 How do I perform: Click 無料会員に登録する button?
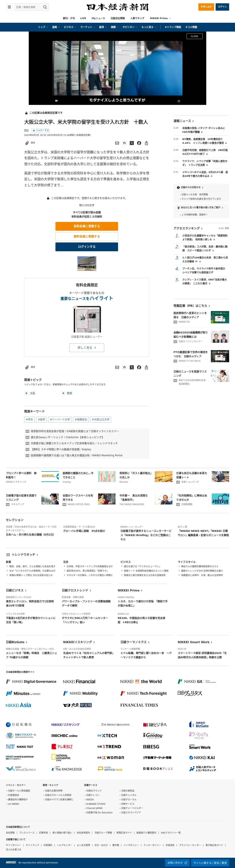(87, 236)
